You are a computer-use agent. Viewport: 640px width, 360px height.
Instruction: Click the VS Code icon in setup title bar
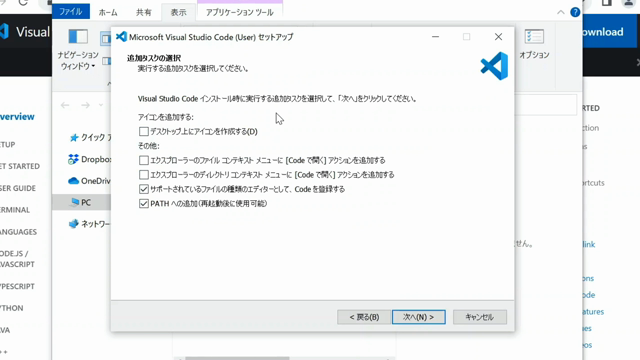point(121,37)
